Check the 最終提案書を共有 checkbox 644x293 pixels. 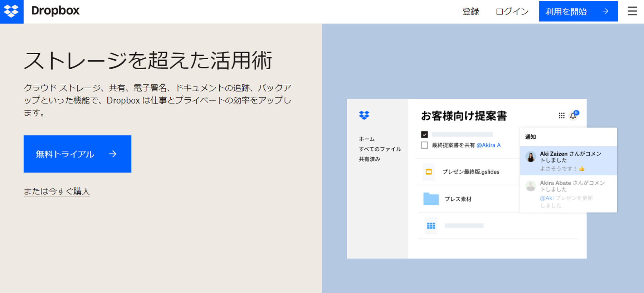[x=424, y=145]
